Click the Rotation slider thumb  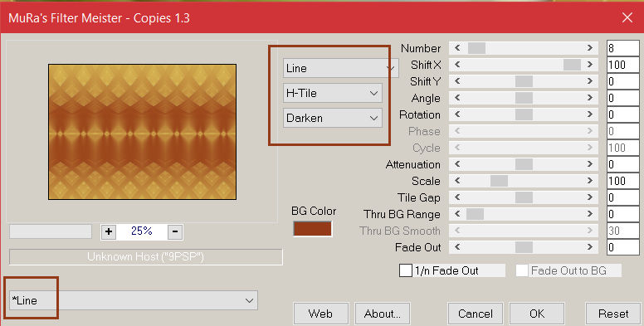click(x=524, y=114)
